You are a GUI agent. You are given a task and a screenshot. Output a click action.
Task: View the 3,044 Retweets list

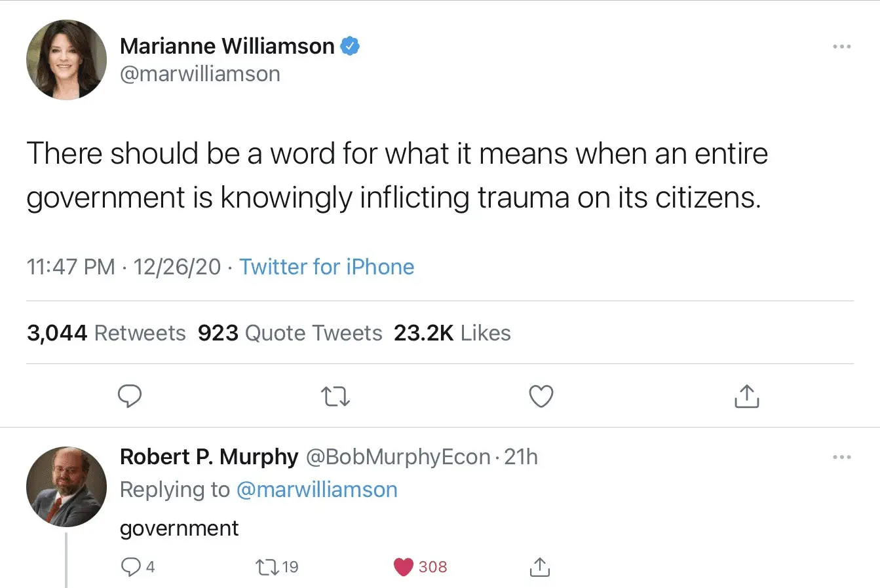coord(106,333)
